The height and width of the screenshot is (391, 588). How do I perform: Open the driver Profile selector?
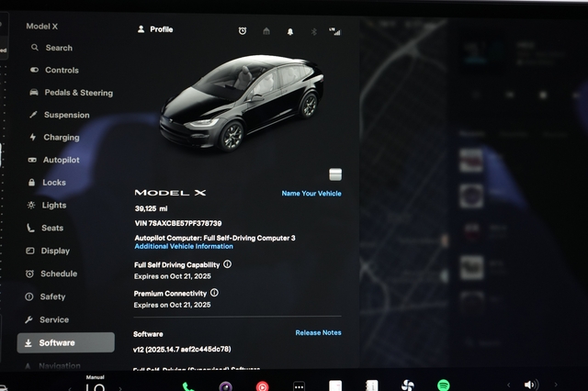[155, 29]
